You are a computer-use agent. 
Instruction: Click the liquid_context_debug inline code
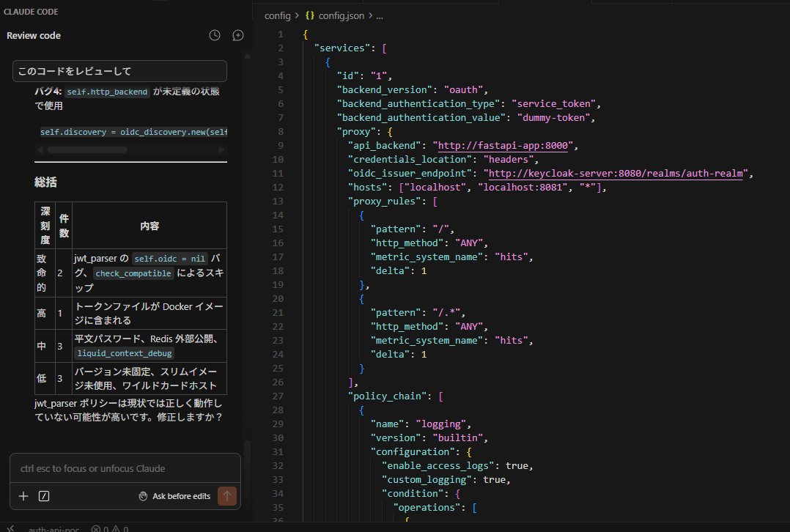tap(125, 353)
